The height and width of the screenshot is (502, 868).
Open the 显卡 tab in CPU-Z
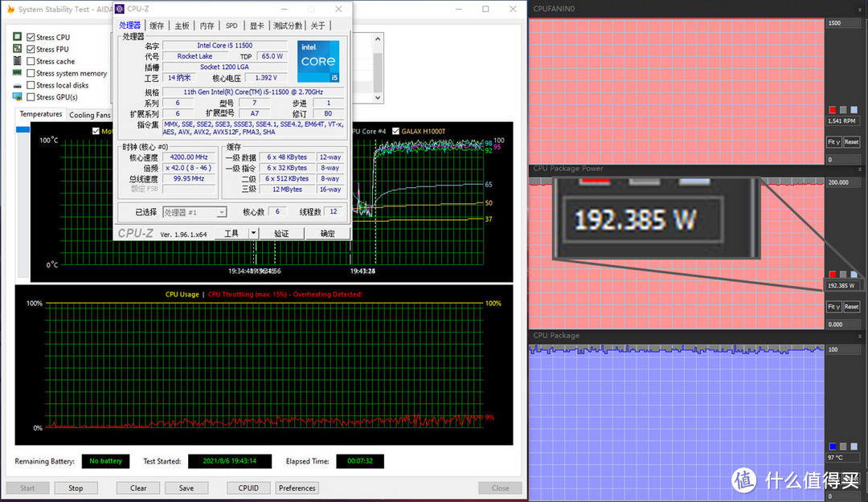pos(256,26)
